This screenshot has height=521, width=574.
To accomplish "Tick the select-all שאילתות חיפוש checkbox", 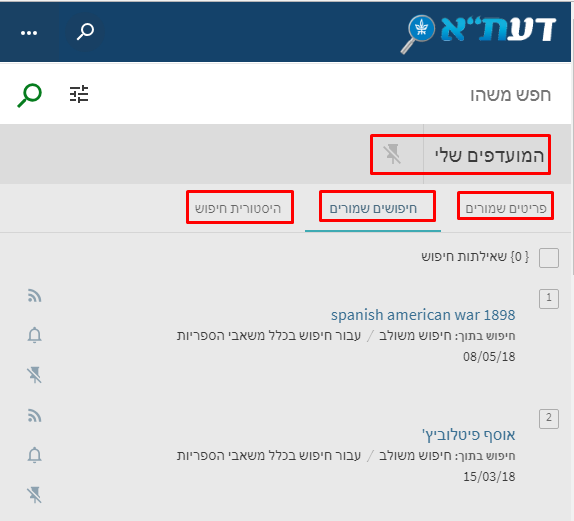I will point(549,258).
